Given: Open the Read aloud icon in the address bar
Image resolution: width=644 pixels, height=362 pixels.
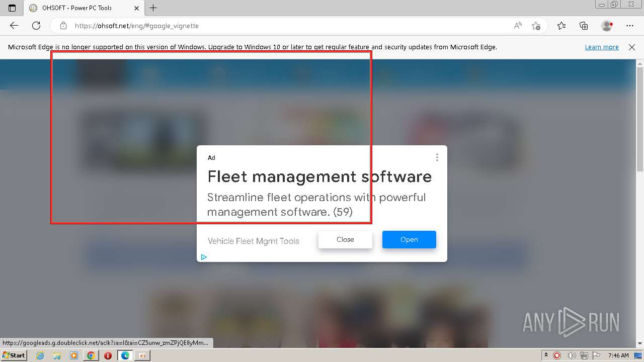Looking at the screenshot, I should (518, 26).
